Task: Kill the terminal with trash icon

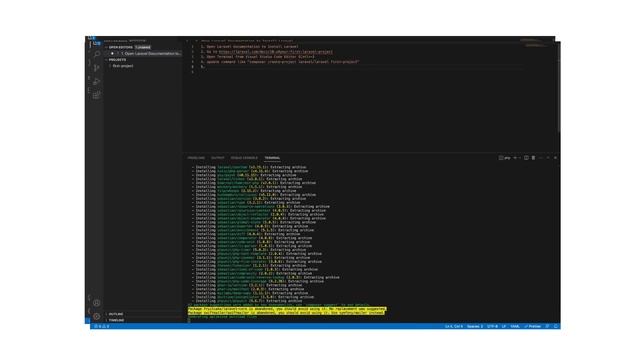Action: coord(533,158)
